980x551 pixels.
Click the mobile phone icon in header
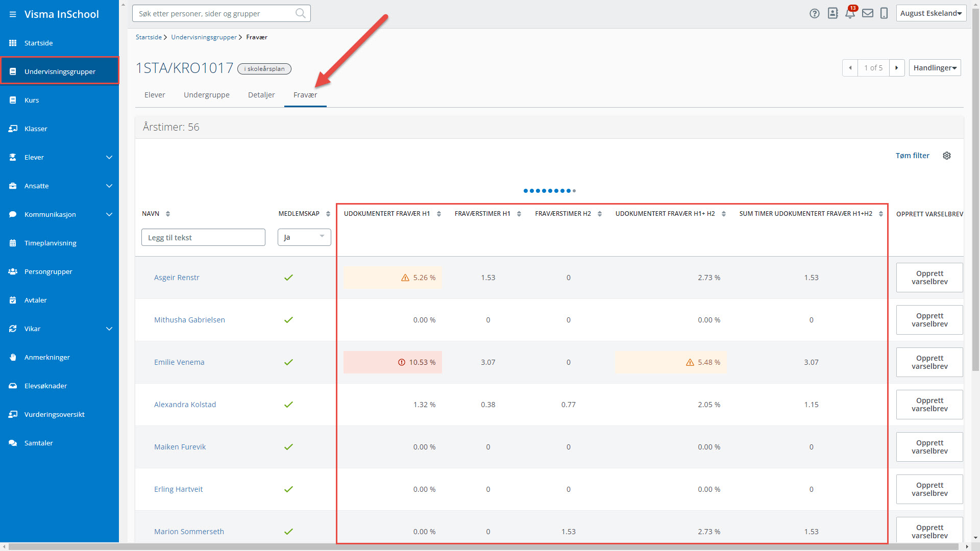coord(884,14)
